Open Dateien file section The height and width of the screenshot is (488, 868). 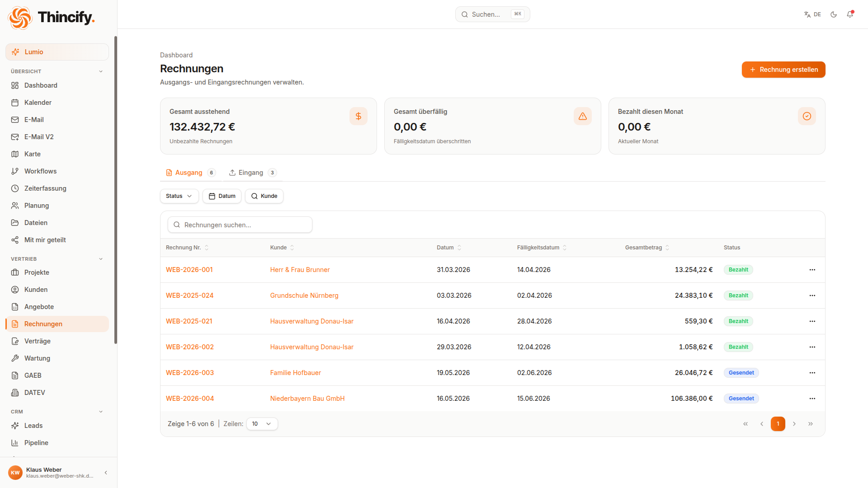(57, 223)
